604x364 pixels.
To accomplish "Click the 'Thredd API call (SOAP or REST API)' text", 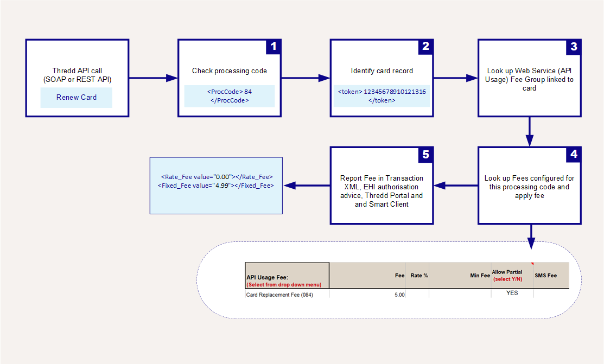I will pyautogui.click(x=77, y=75).
